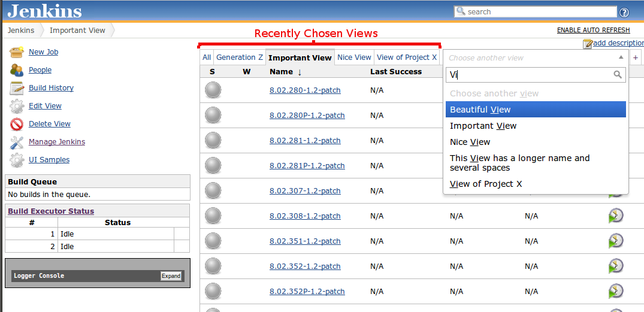Click grey status ball for 8.02.308-1.2-patch
This screenshot has width=644, height=312.
[x=213, y=216]
